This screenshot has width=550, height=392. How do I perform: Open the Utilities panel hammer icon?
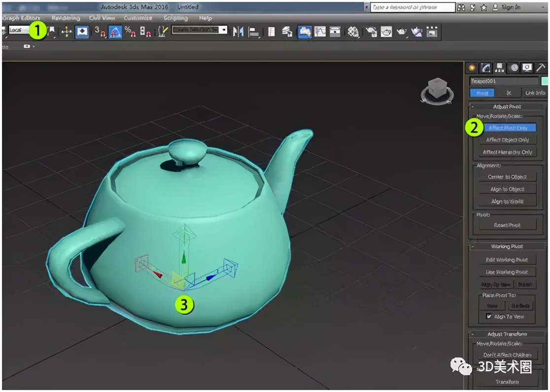pyautogui.click(x=541, y=68)
